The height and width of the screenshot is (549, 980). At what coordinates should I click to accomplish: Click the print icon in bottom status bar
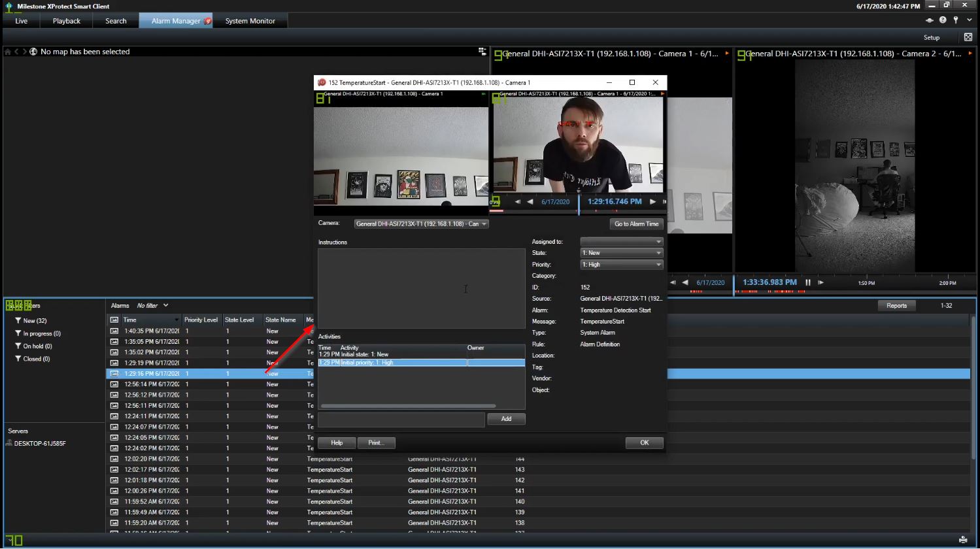[963, 540]
